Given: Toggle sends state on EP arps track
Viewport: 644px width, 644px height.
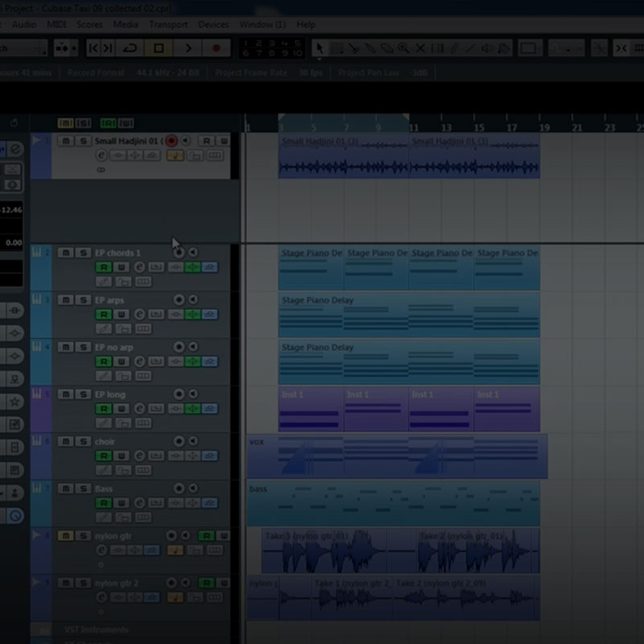Looking at the screenshot, I should (209, 315).
